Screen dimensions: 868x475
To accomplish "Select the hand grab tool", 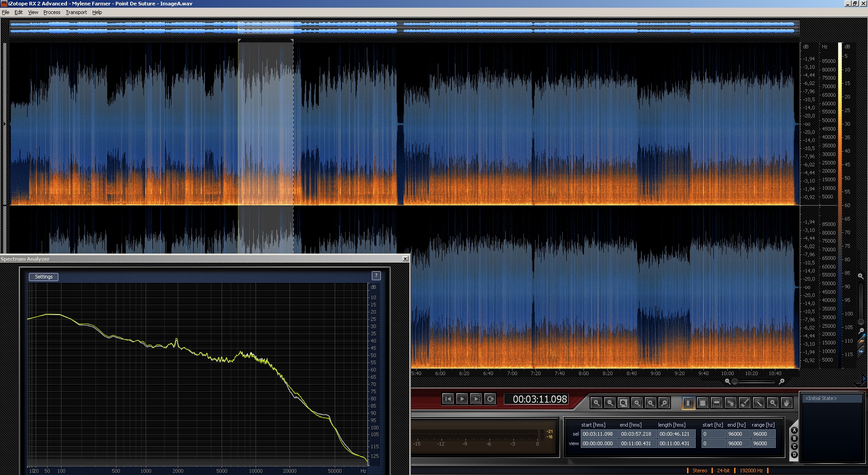I will click(x=787, y=403).
